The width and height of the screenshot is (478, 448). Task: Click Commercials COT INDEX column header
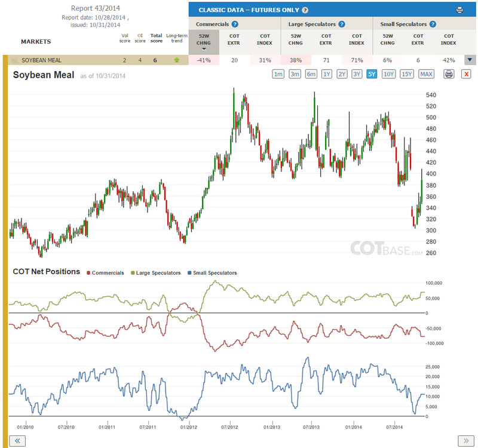click(265, 39)
